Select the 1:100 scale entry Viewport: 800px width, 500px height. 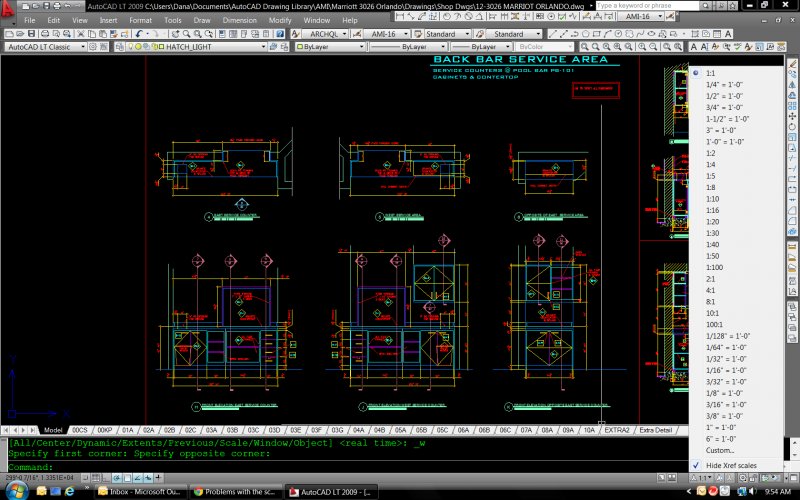pyautogui.click(x=714, y=267)
